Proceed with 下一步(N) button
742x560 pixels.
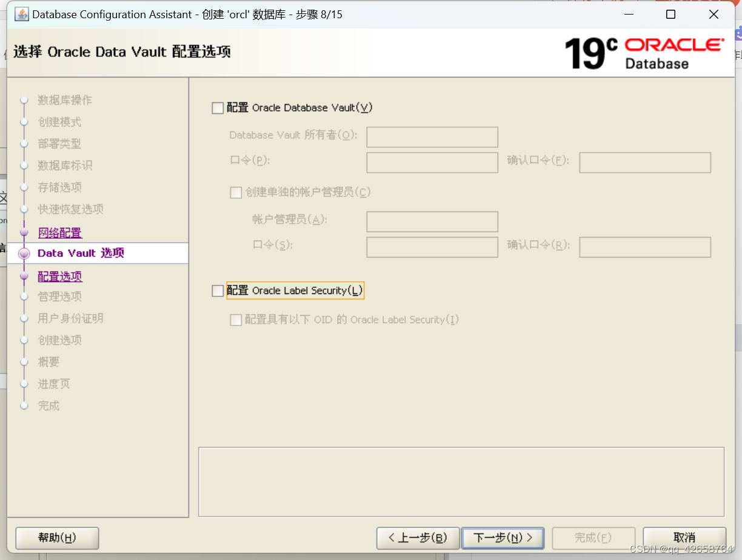[503, 538]
